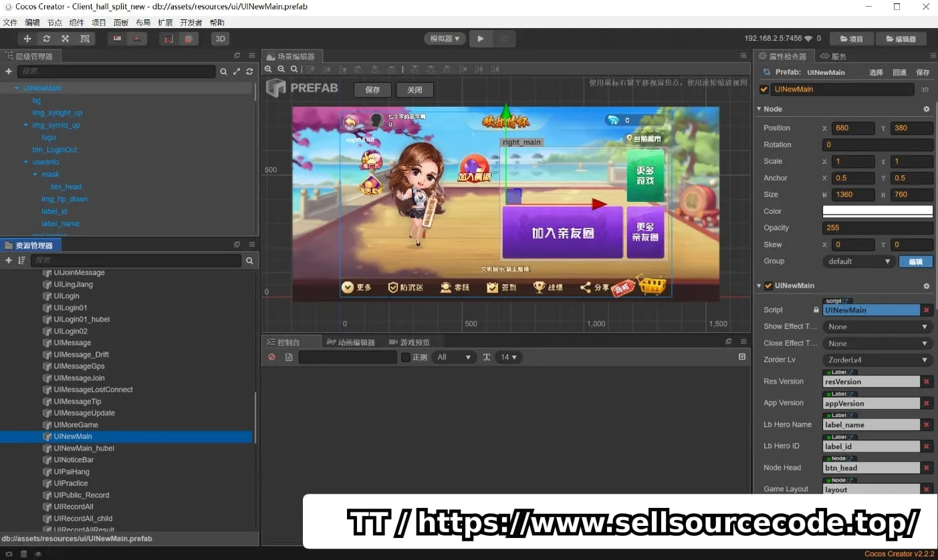Change the asset sort order icon
Screen dimensions: 938x560
coord(21,261)
